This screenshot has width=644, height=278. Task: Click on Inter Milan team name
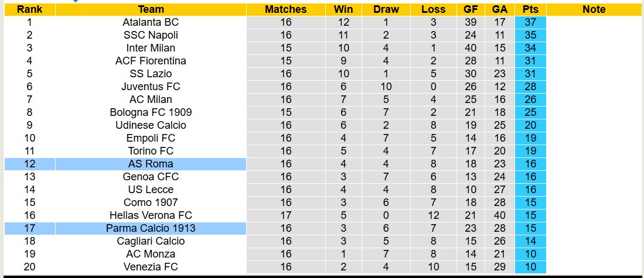click(151, 48)
